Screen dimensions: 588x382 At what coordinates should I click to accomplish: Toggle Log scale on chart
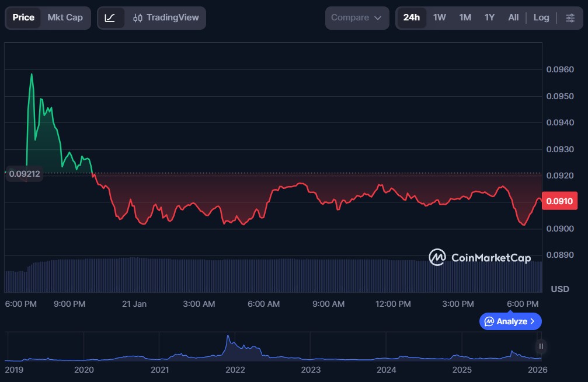(x=541, y=17)
